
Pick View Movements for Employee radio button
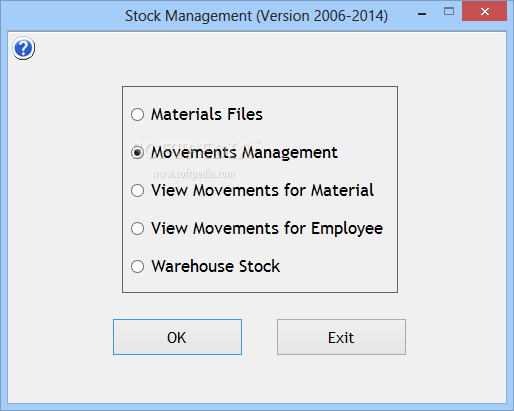coord(137,228)
